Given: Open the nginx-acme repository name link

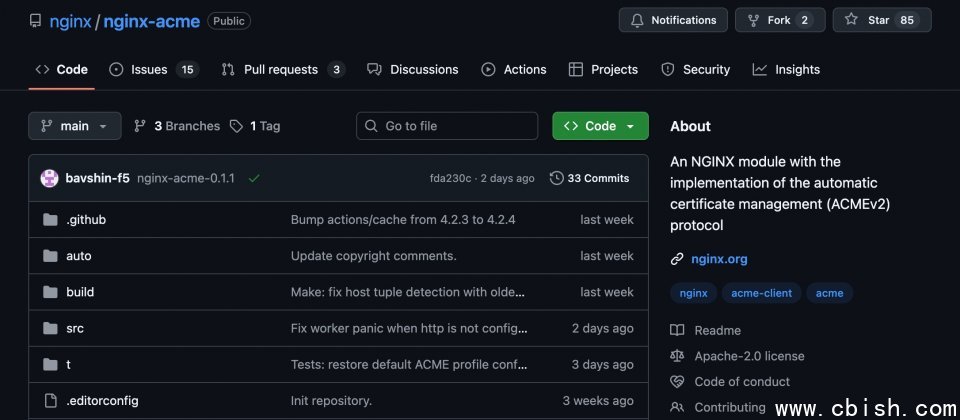Looking at the screenshot, I should (152, 21).
